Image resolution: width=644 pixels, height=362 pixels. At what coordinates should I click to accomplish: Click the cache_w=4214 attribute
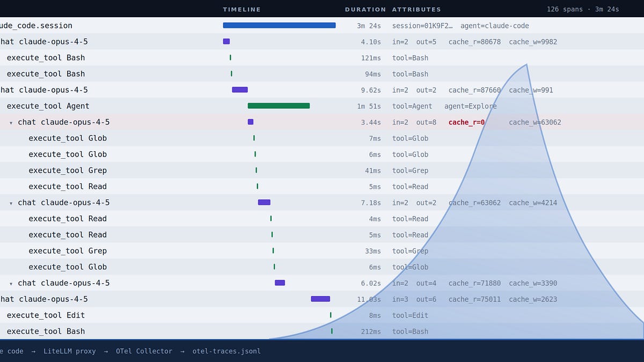(x=533, y=203)
